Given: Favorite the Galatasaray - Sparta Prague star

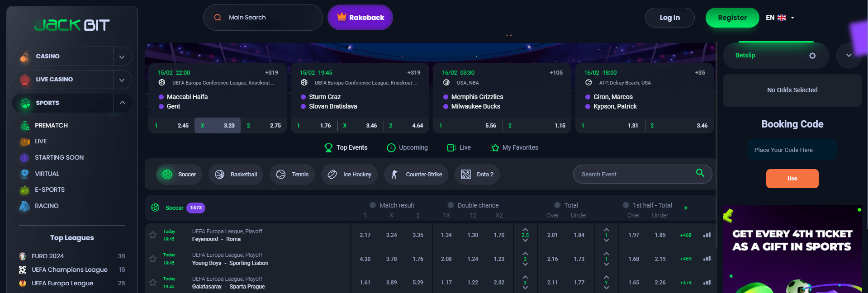Looking at the screenshot, I should point(153,283).
